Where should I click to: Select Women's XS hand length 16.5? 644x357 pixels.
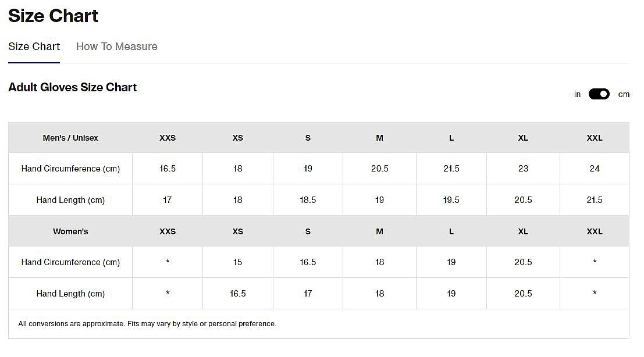click(237, 294)
